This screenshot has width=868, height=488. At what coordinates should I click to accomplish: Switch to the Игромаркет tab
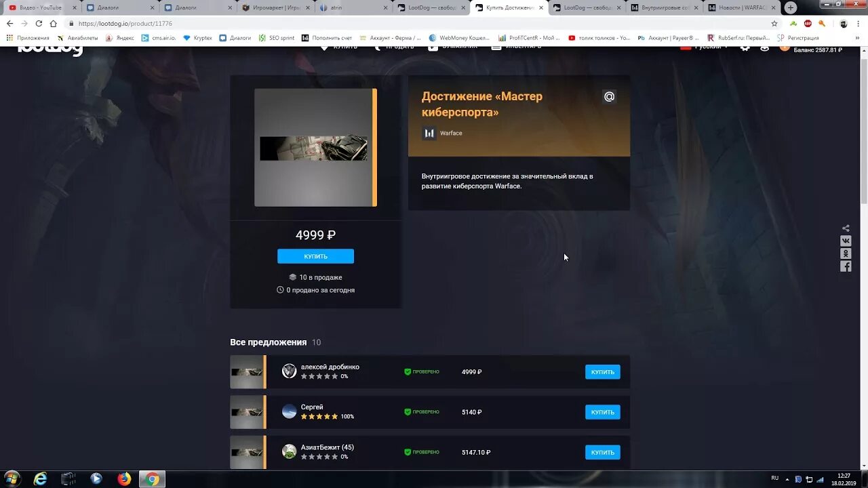[276, 7]
